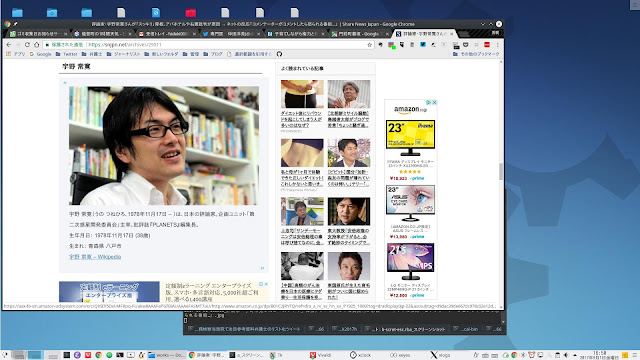Click the Pocket extension icon
Image resolution: width=640 pixels, height=360 pixels.
coord(465,44)
